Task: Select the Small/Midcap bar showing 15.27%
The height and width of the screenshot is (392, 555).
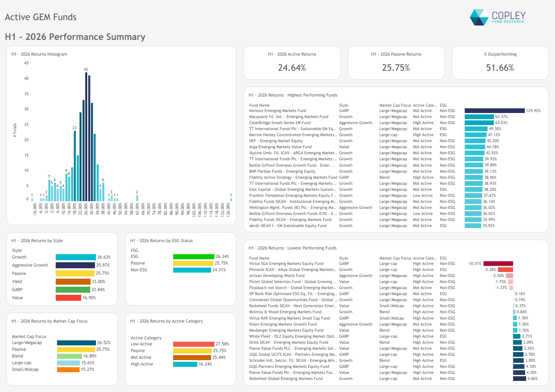Action: (x=68, y=370)
